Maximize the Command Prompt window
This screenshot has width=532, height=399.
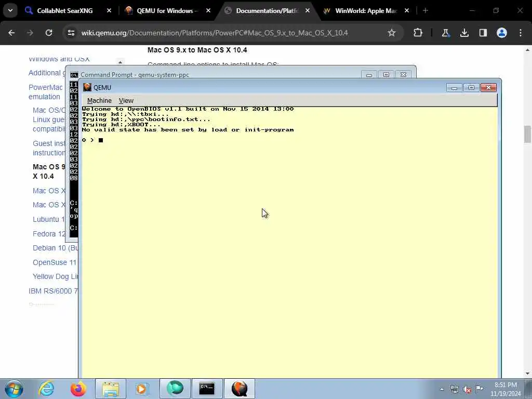point(386,74)
